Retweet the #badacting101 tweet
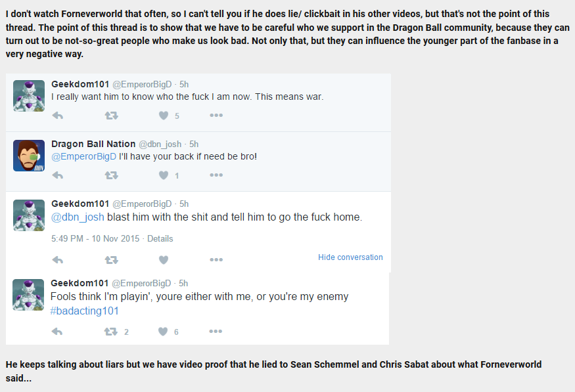This screenshot has height=392, width=575. click(x=110, y=332)
